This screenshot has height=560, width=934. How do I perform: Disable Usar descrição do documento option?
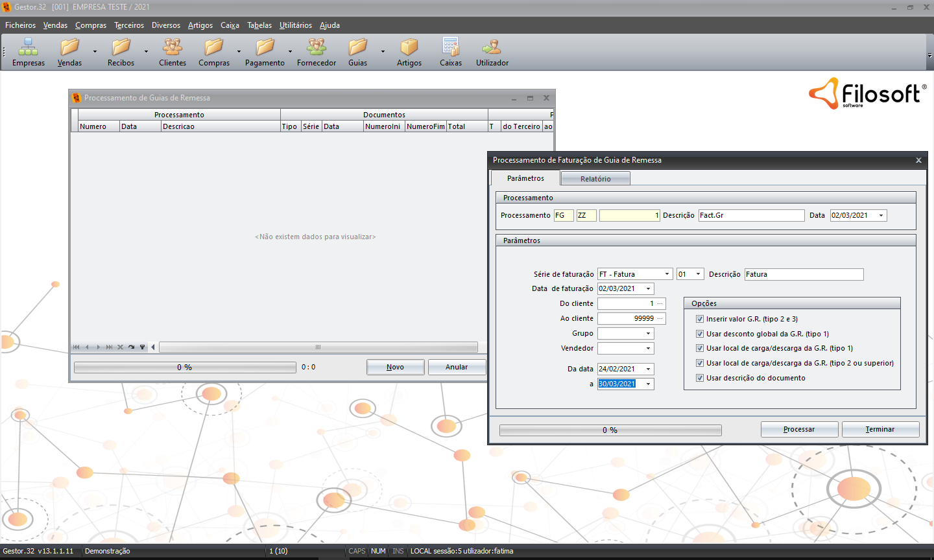tap(700, 378)
